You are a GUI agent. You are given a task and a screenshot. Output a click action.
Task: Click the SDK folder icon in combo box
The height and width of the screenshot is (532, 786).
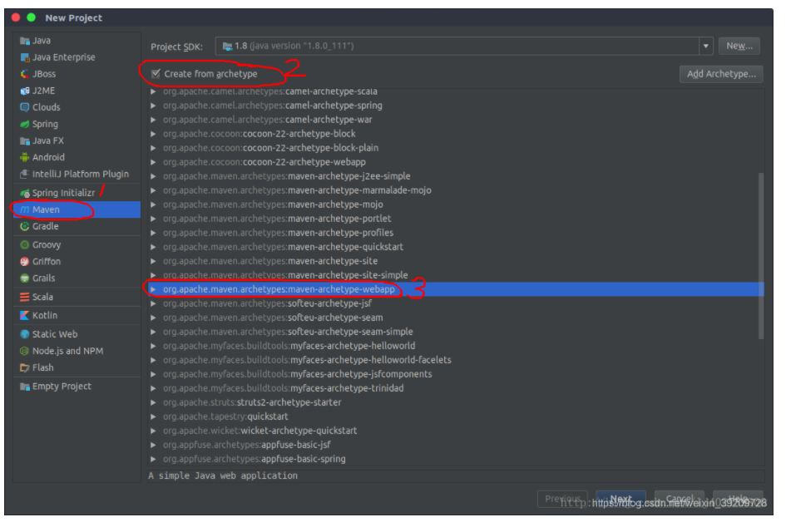pyautogui.click(x=228, y=47)
